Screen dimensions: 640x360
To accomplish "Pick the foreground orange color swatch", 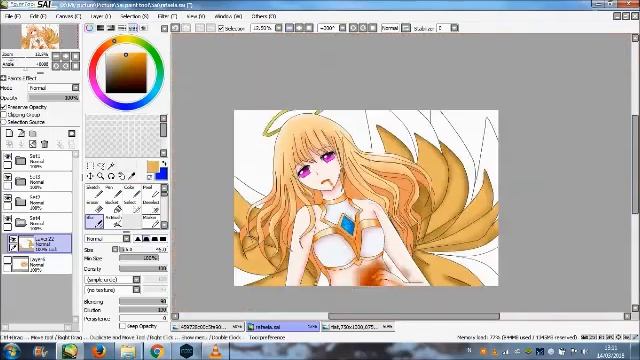I will click(152, 167).
